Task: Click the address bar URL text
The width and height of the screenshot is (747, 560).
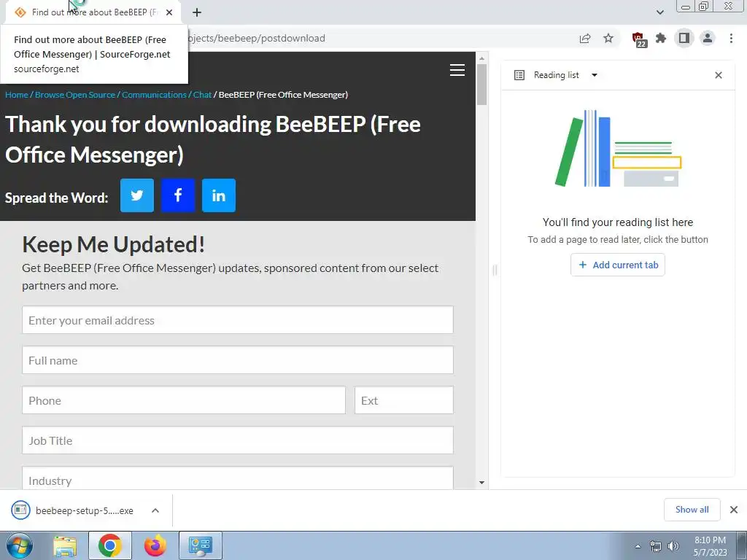Action: coord(258,38)
